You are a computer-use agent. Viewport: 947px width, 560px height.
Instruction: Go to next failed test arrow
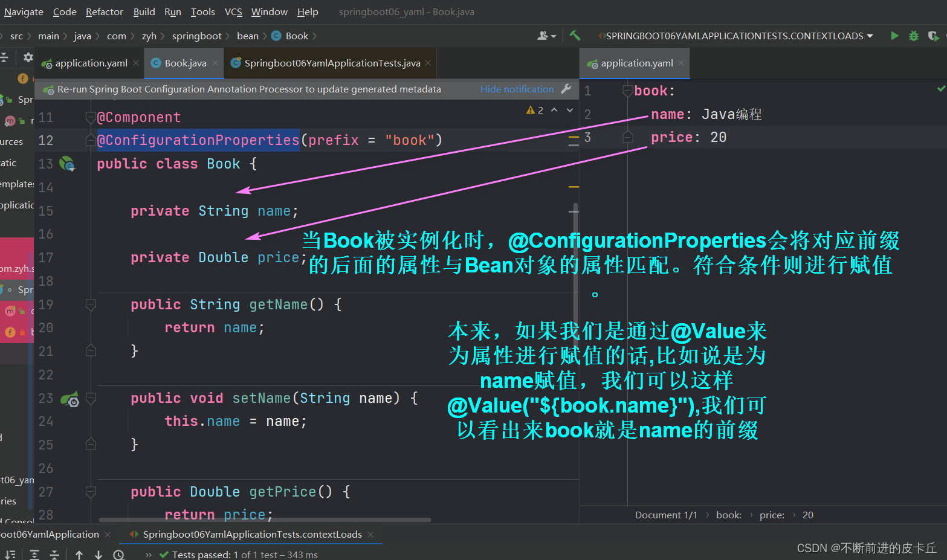99,555
